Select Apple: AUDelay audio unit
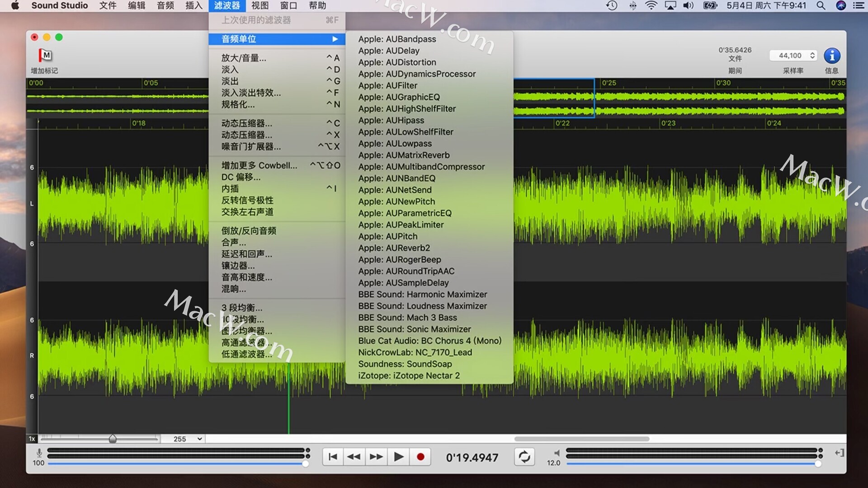 (x=429, y=51)
